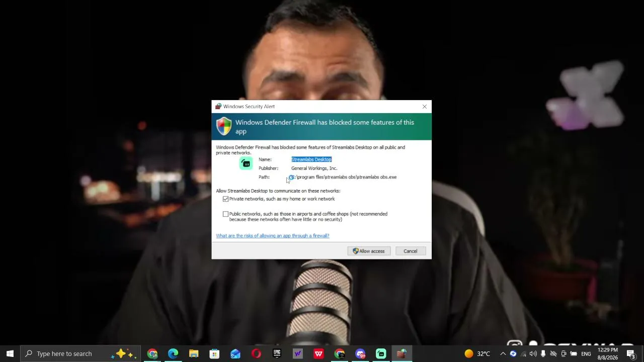The width and height of the screenshot is (644, 362).
Task: Open the Chrome icon next to the Edge icon
Action: pos(152,353)
